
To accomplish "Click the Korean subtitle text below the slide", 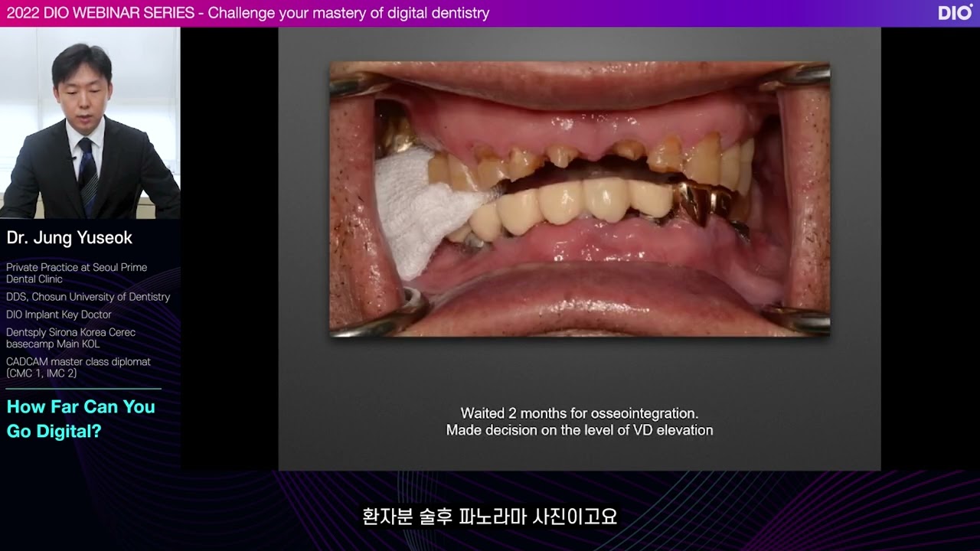I will (x=490, y=517).
